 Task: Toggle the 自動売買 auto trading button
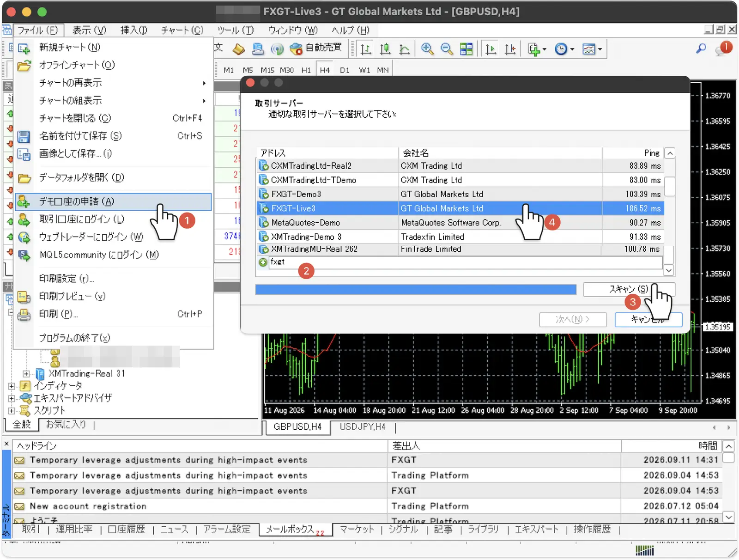point(316,48)
